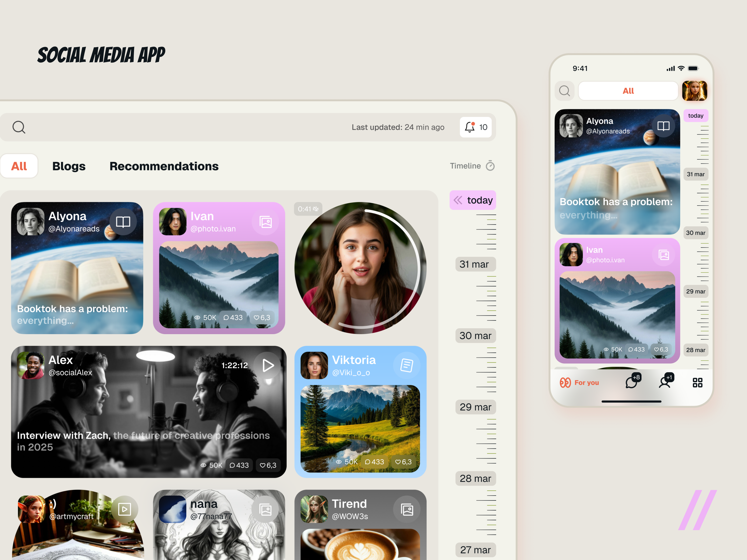Jump to 31 mar on desktop timeline

point(476,264)
